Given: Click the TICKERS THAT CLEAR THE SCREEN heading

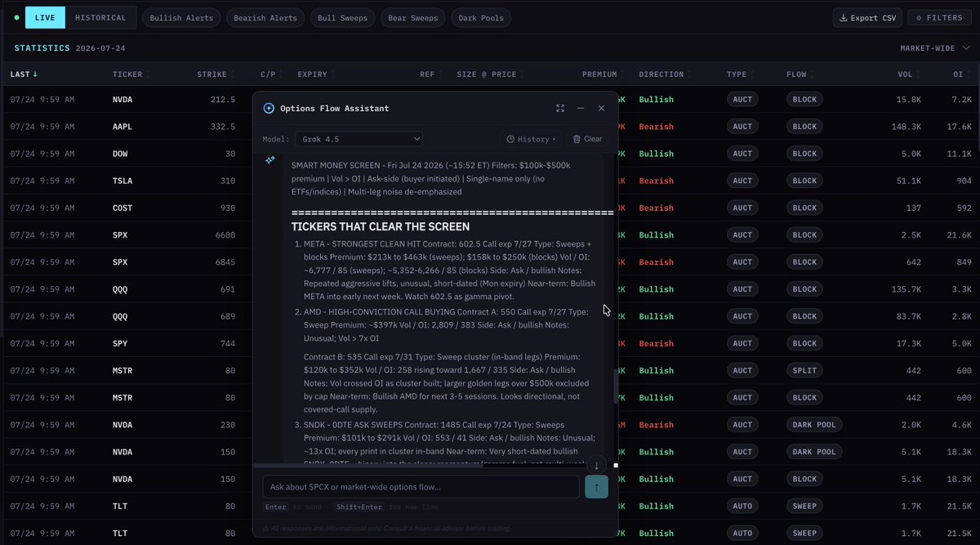Looking at the screenshot, I should (x=380, y=226).
